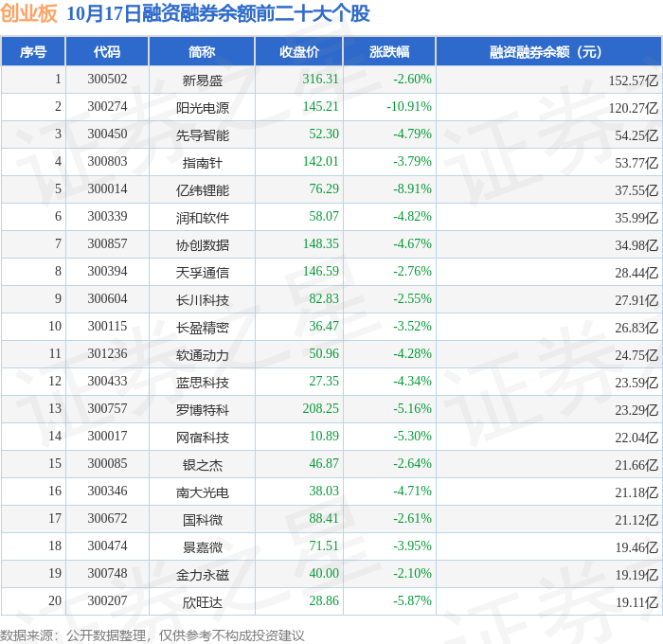
Task: Click the title 10月17日融资融券余额前二十大个股
Action: [218, 13]
